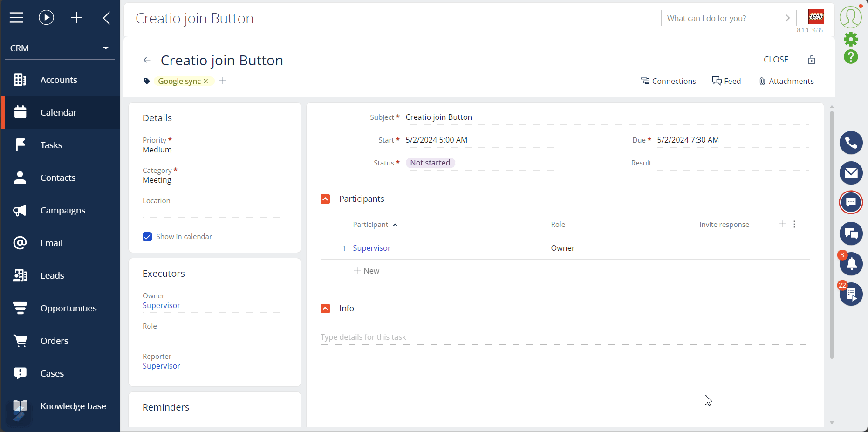Open system designer gear icon
The height and width of the screenshot is (432, 868).
pos(851,39)
